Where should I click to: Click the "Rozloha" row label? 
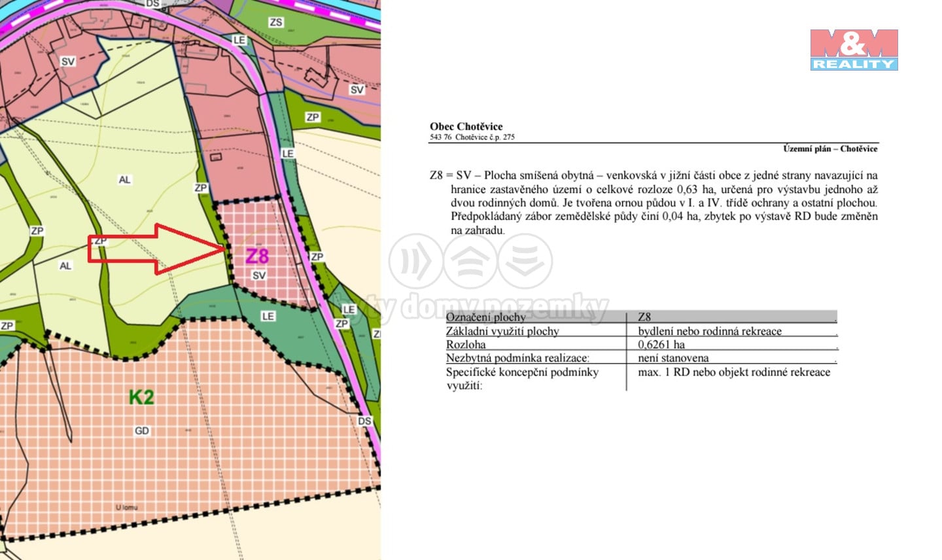pyautogui.click(x=466, y=344)
